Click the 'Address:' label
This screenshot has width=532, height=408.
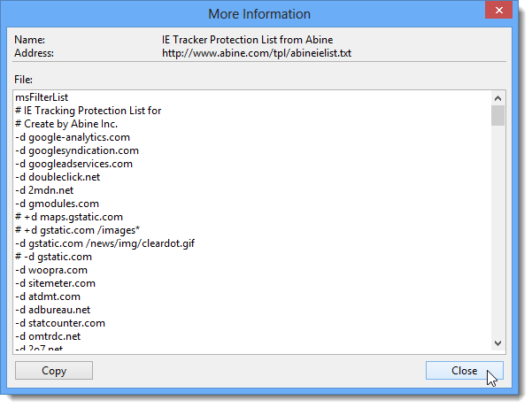point(34,53)
